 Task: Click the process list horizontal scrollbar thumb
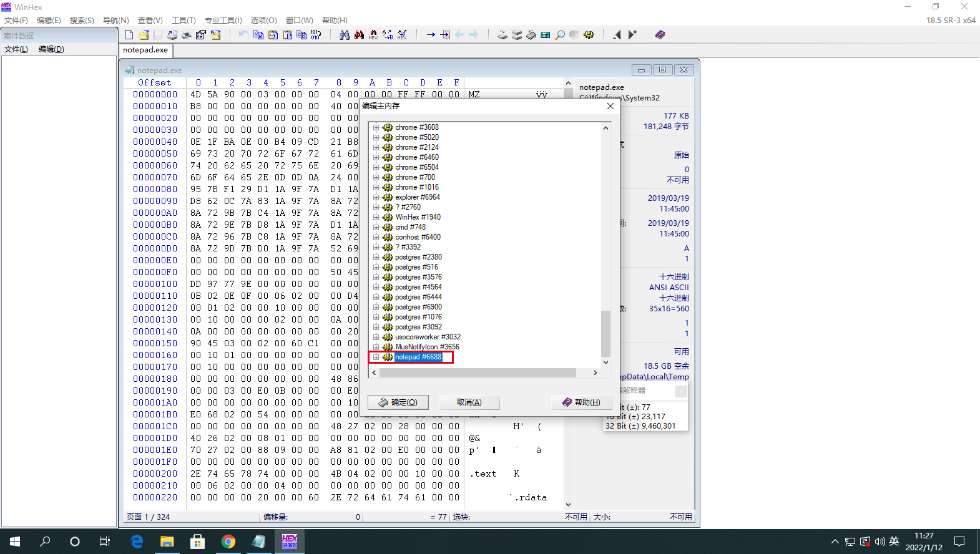click(478, 373)
